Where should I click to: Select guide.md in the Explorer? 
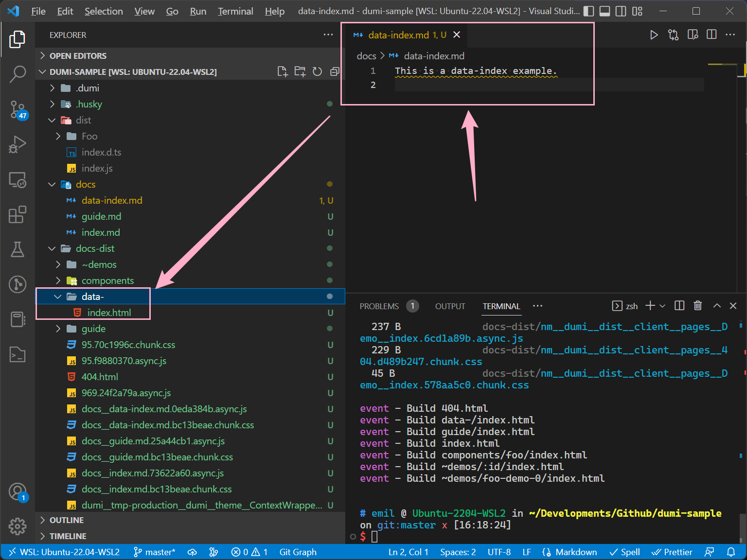pyautogui.click(x=101, y=216)
